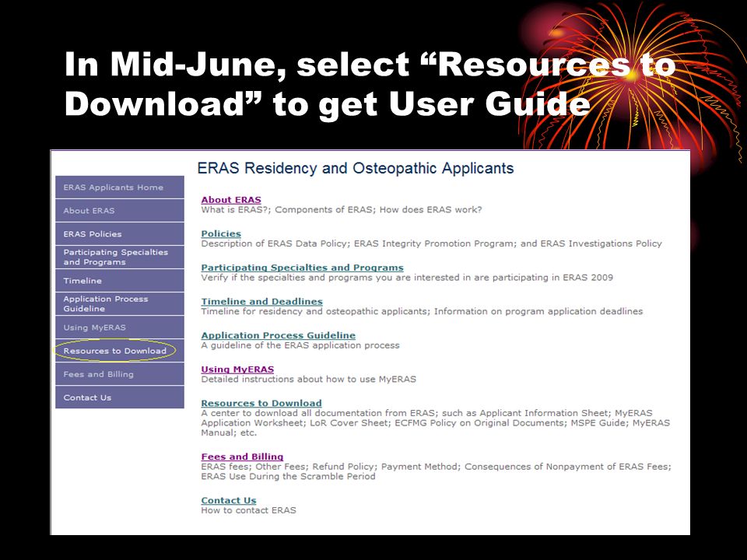Follow Resources to Download content link
The height and width of the screenshot is (560, 747).
(261, 403)
